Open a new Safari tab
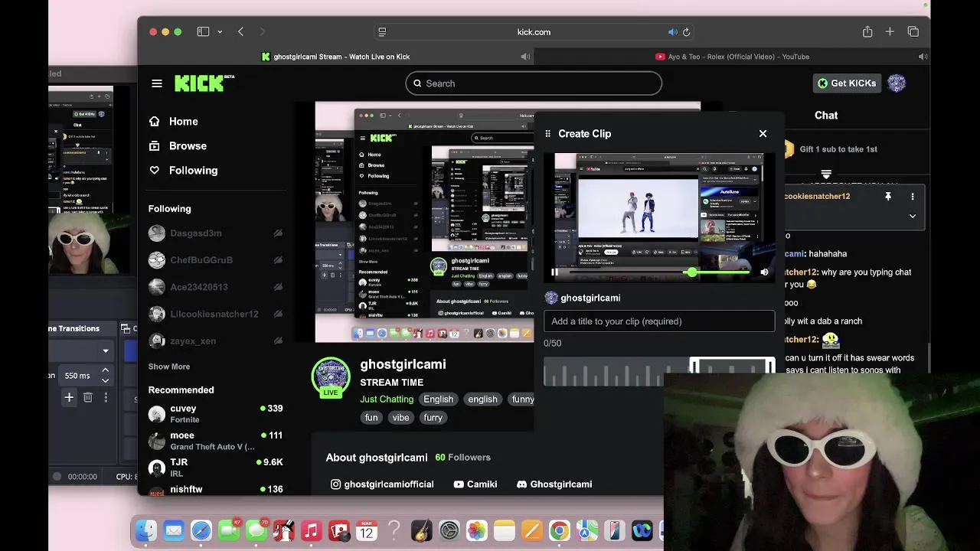The width and height of the screenshot is (980, 551). [890, 31]
